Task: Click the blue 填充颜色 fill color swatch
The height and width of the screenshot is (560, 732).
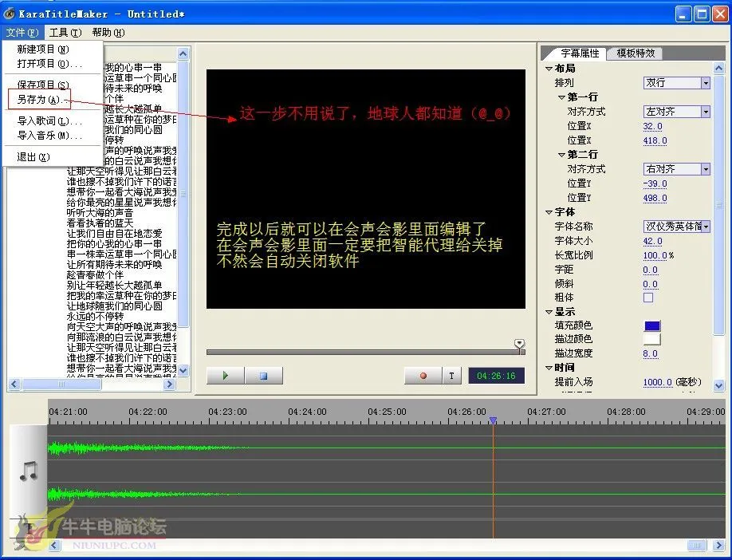Action: pos(651,325)
